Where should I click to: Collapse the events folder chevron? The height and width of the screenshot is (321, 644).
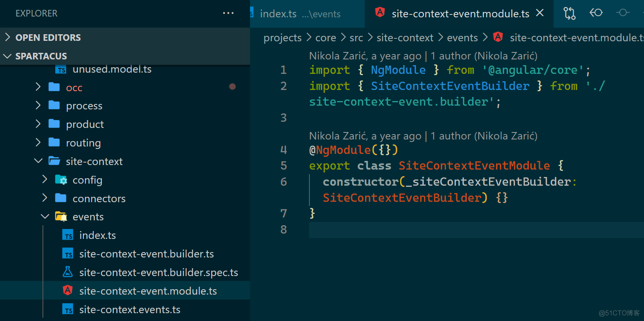tap(45, 217)
